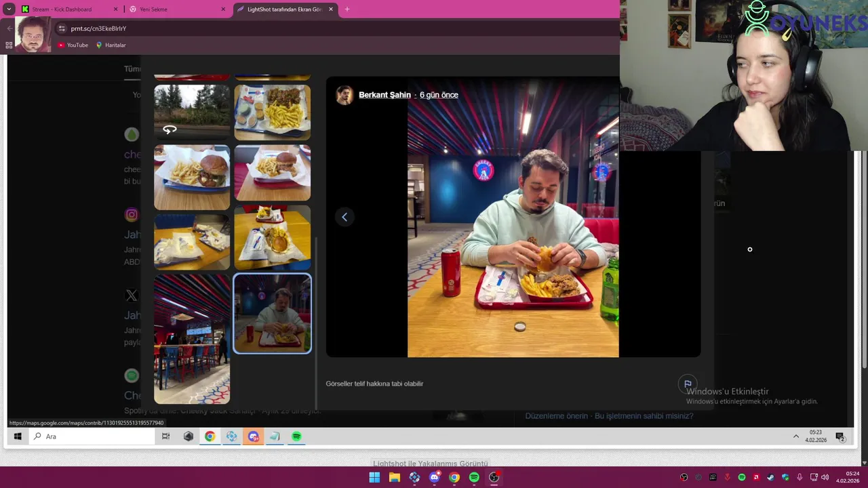Open File Explorer from the taskbar
The width and height of the screenshot is (868, 488).
[x=394, y=477]
